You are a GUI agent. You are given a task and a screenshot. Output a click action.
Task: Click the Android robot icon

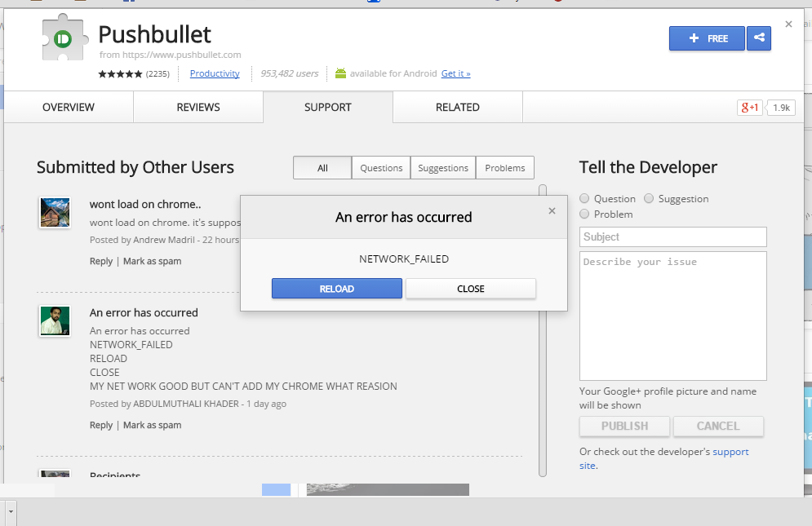point(341,73)
